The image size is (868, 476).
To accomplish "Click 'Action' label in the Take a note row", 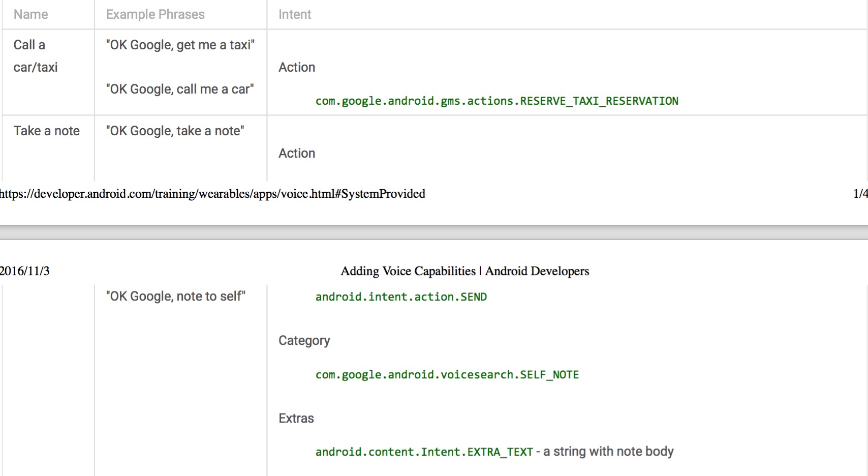I will click(x=297, y=153).
